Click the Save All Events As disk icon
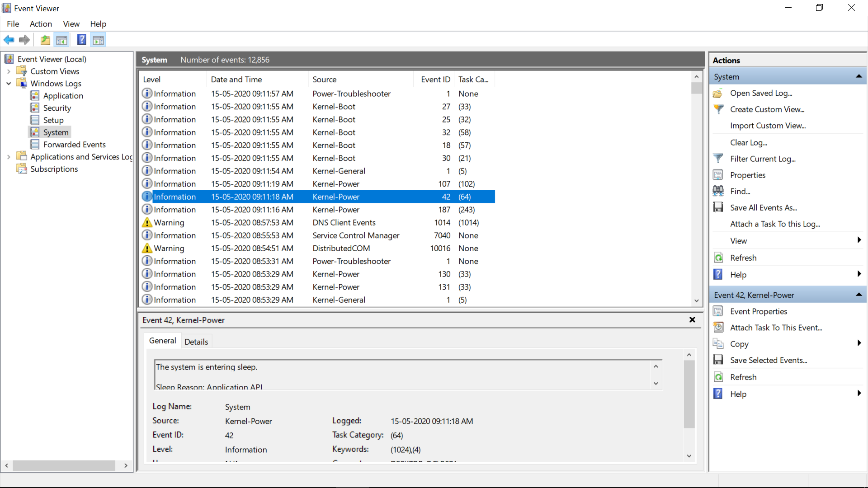Image resolution: width=868 pixels, height=488 pixels. [x=718, y=207]
